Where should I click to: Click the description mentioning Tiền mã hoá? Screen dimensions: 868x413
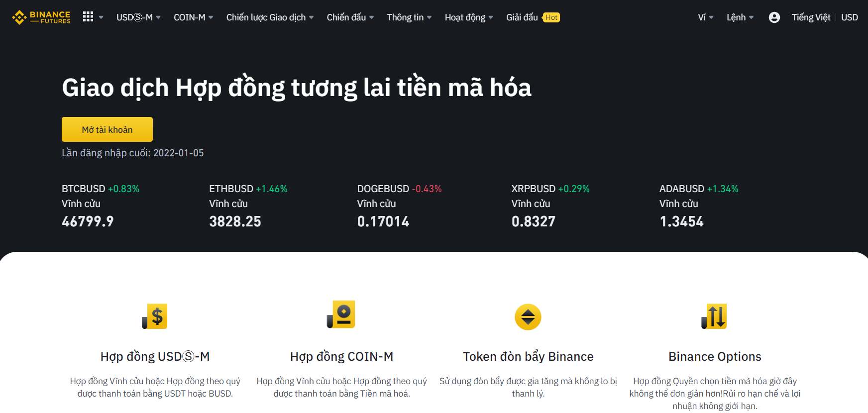pyautogui.click(x=341, y=387)
